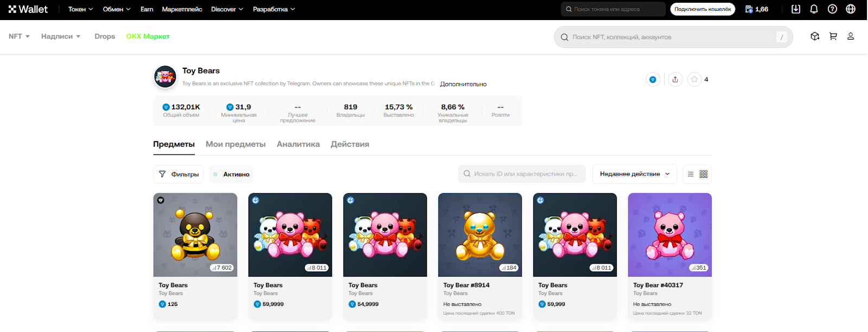This screenshot has width=868, height=332.
Task: Click the 819 owners stat
Action: tap(350, 110)
